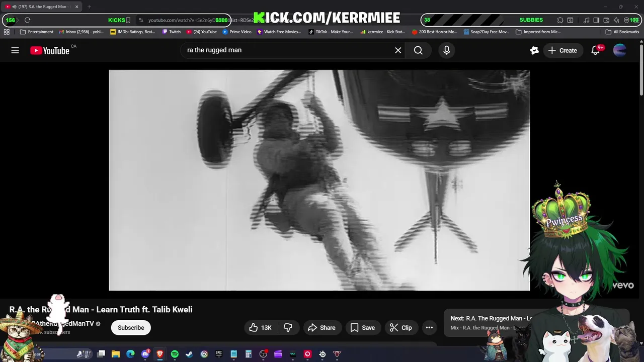This screenshot has width=644, height=362.
Task: Open the Entertainment bookmarks folder
Action: tap(36, 32)
